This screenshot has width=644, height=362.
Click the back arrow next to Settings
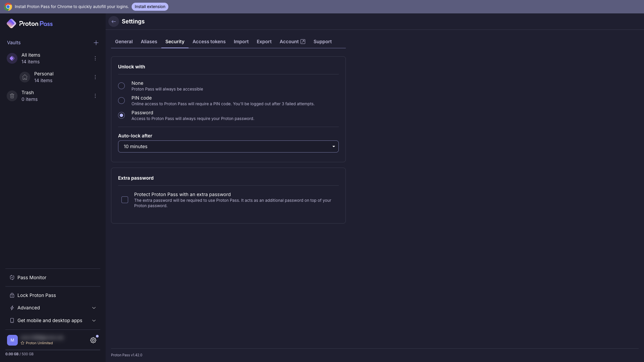pos(114,21)
